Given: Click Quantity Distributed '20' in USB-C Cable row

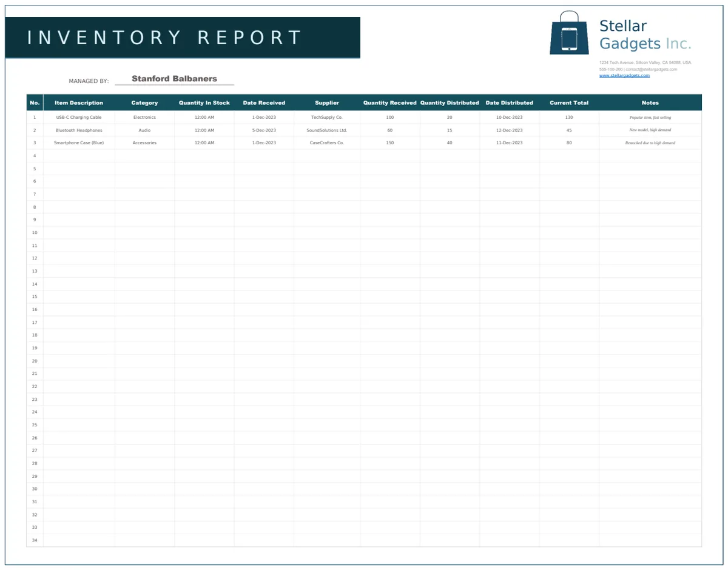Looking at the screenshot, I should tap(450, 118).
